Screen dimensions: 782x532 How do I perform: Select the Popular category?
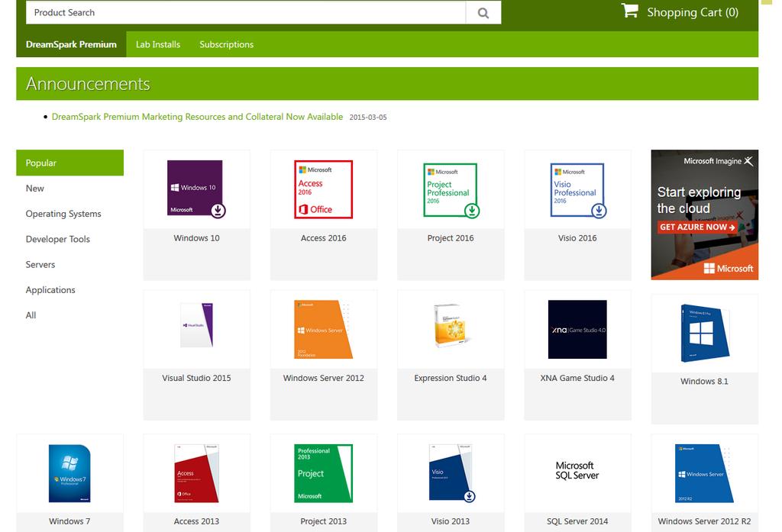(69, 163)
